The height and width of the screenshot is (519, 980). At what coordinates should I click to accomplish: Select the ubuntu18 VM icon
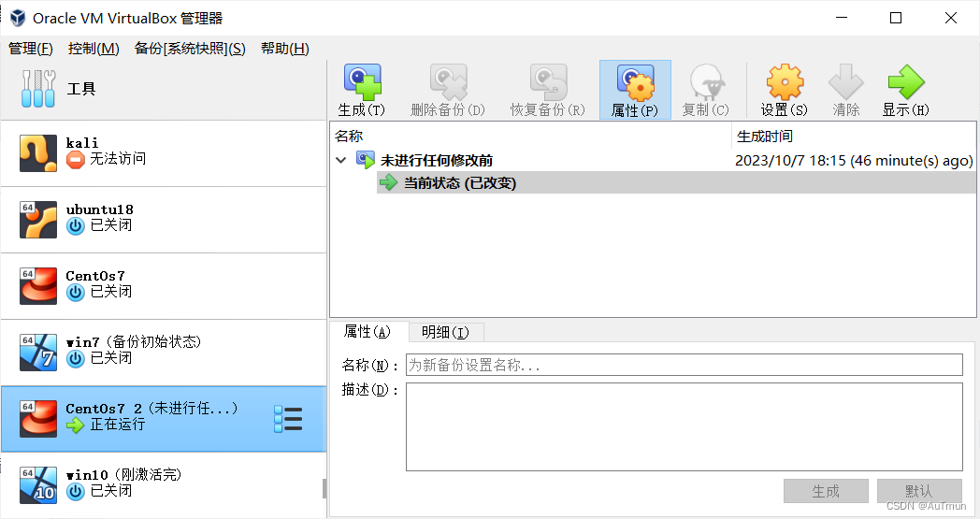tap(38, 220)
